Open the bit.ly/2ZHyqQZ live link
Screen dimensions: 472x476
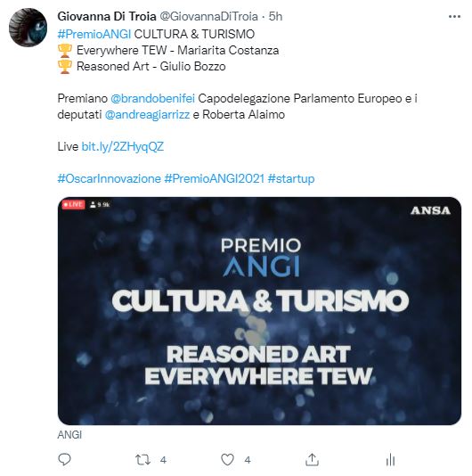[x=123, y=146]
